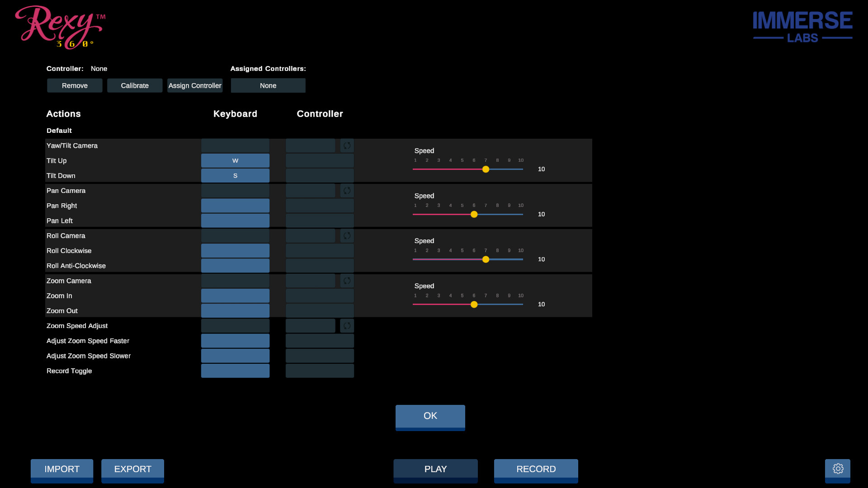868x488 pixels.
Task: Confirm settings with the OK button
Action: (430, 416)
